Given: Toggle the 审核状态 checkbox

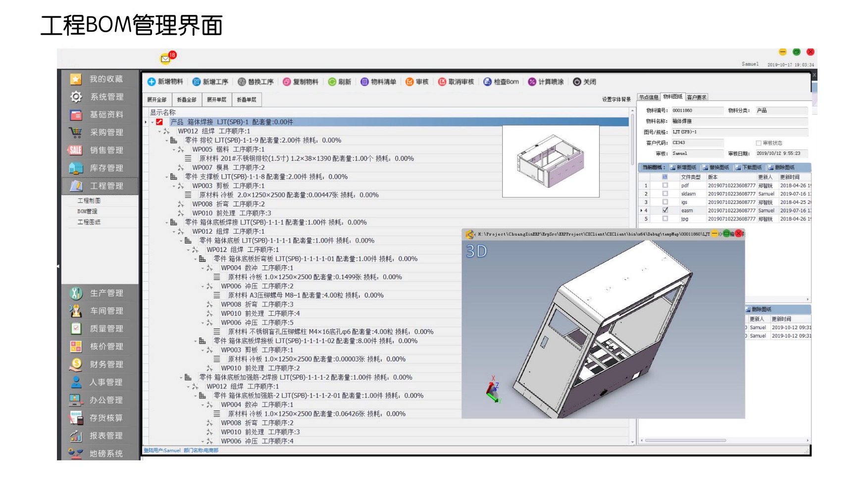Looking at the screenshot, I should (758, 143).
